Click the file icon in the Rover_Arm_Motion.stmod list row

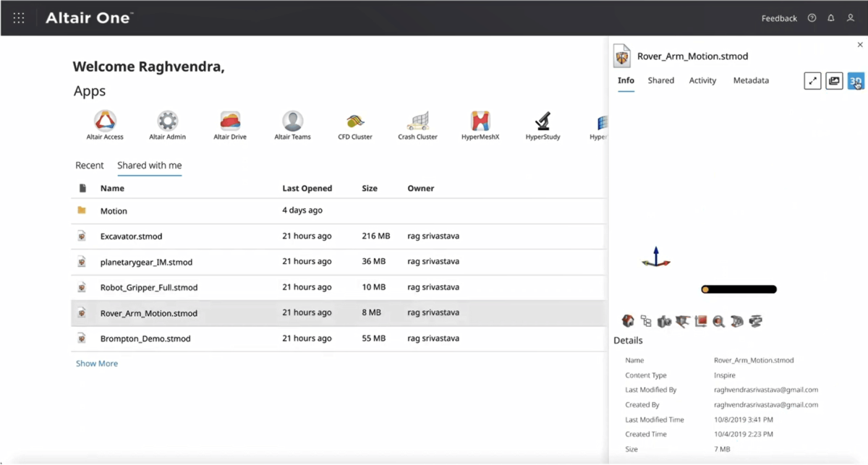82,312
